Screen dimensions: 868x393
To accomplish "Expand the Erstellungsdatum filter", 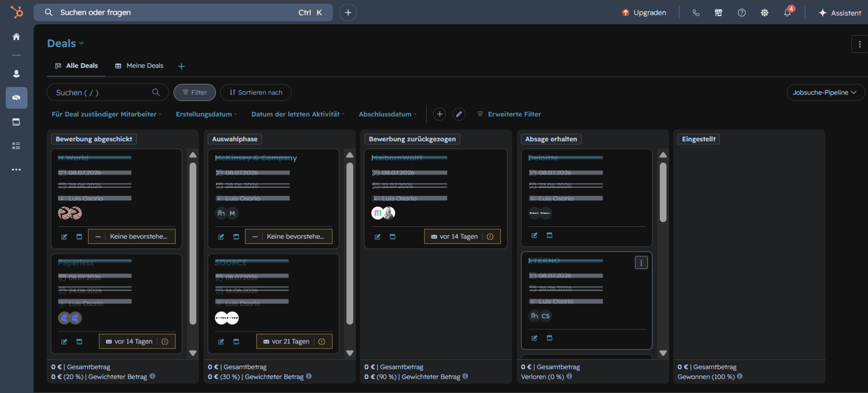I will tap(206, 114).
